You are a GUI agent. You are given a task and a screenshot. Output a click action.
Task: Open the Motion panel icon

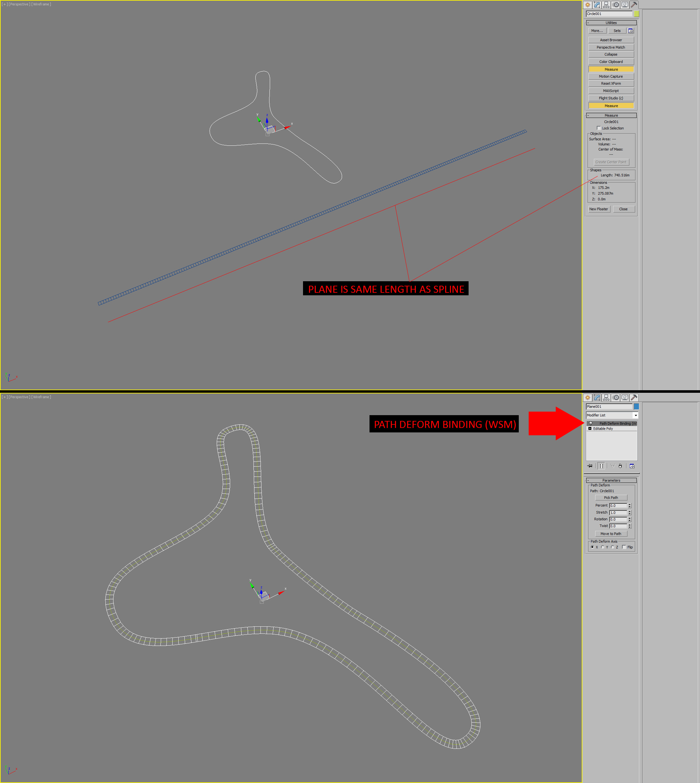(616, 4)
